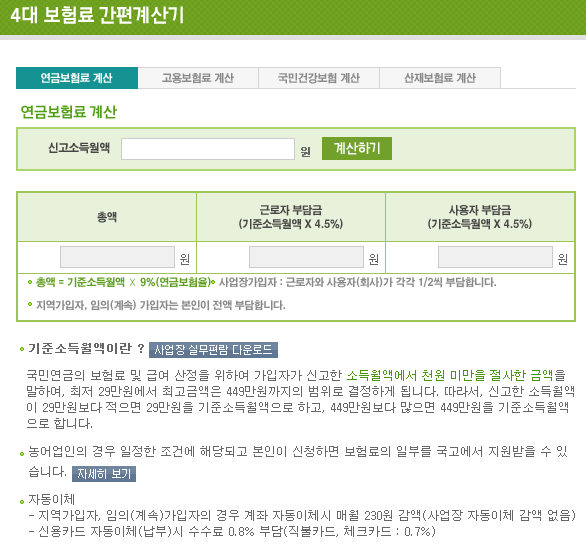Screen dimensions: 586x550
Task: Click the 기준소득월액이란 ? heading
Action: coord(86,349)
